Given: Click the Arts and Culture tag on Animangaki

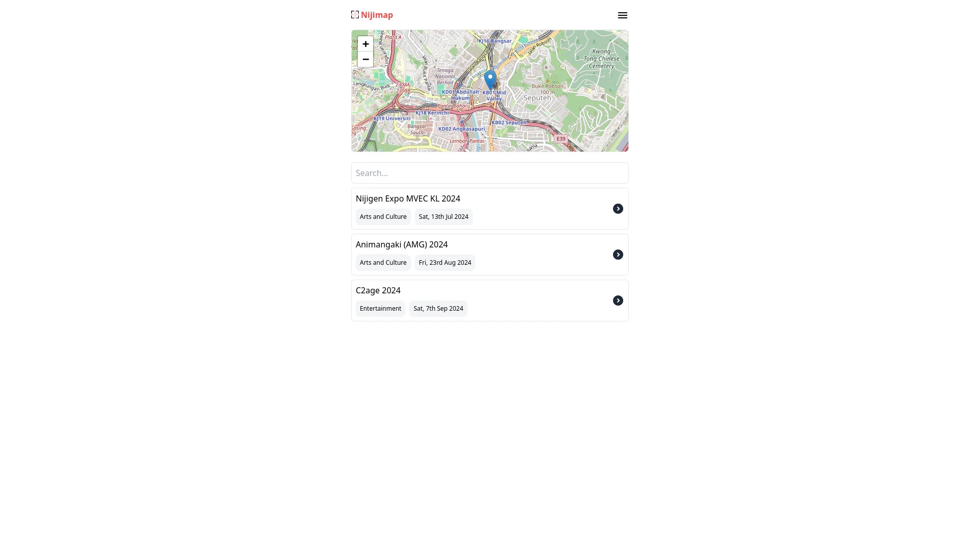Looking at the screenshot, I should pyautogui.click(x=383, y=262).
